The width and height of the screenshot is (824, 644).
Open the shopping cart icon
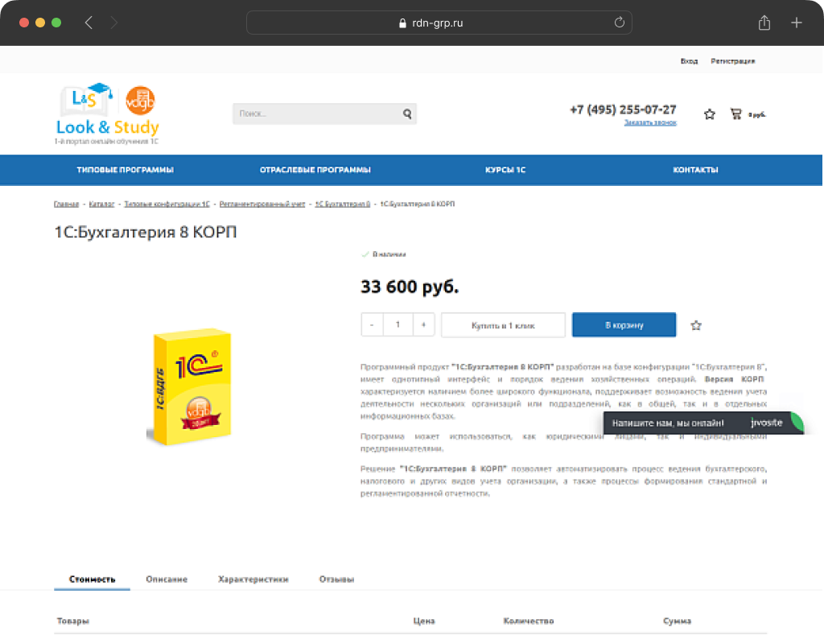(735, 114)
